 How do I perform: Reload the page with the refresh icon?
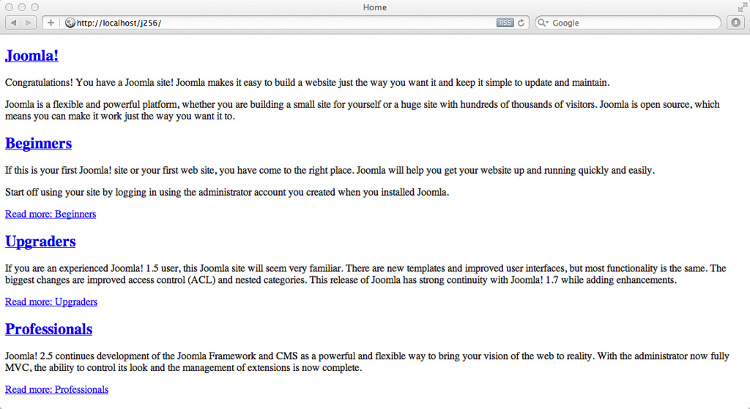(522, 22)
